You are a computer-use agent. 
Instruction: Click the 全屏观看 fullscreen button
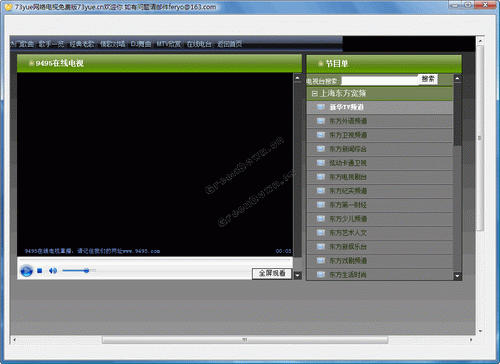[272, 273]
